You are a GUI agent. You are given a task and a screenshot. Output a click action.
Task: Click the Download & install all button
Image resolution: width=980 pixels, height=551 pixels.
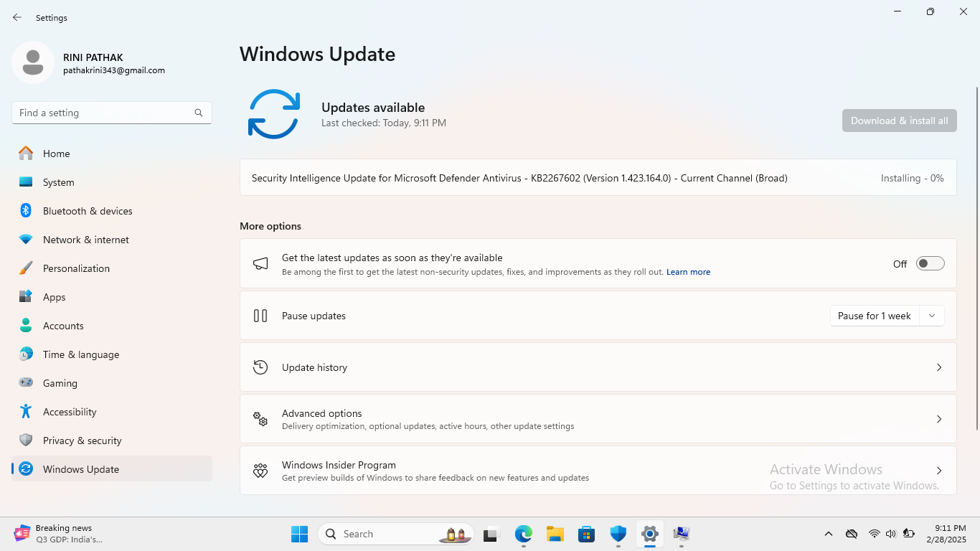click(x=899, y=120)
